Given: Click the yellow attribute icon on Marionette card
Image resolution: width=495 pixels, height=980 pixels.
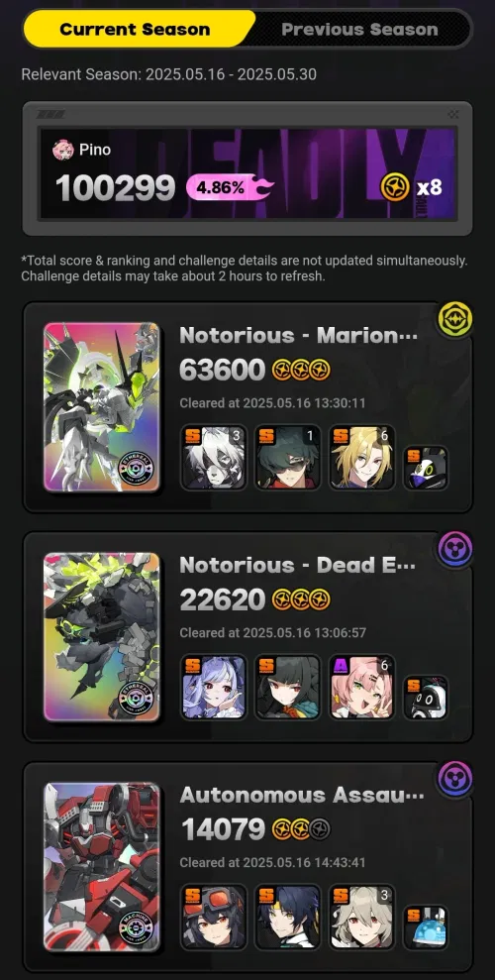Looking at the screenshot, I should (x=455, y=319).
